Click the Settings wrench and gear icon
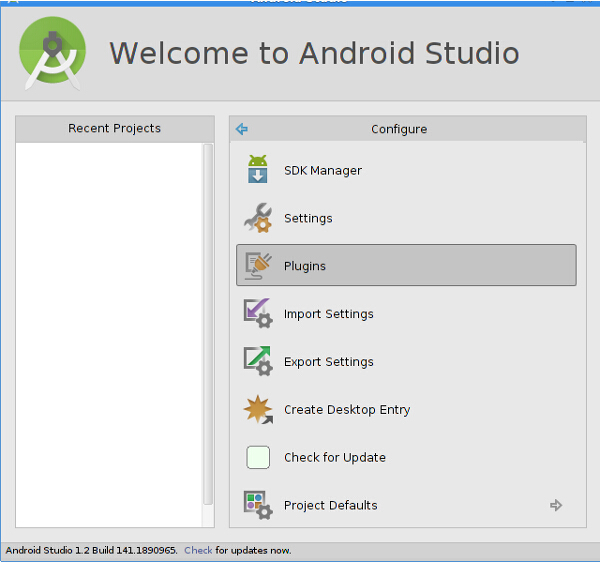 pyautogui.click(x=258, y=218)
